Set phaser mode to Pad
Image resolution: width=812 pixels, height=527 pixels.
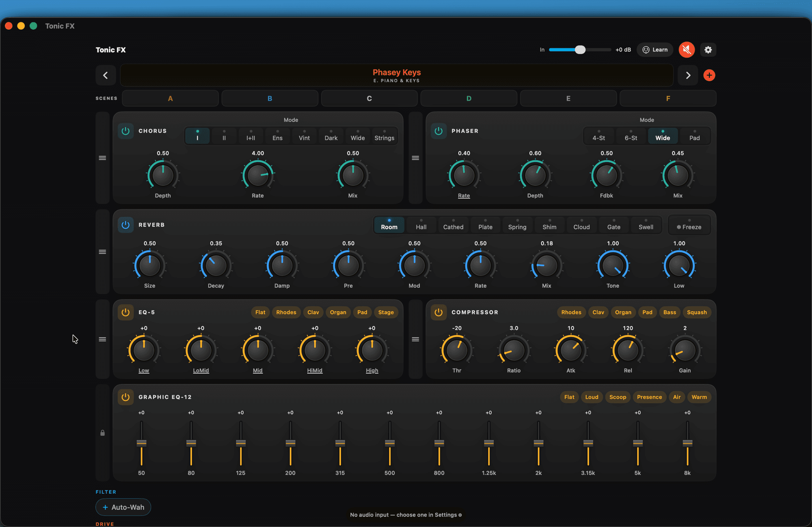[x=694, y=136]
